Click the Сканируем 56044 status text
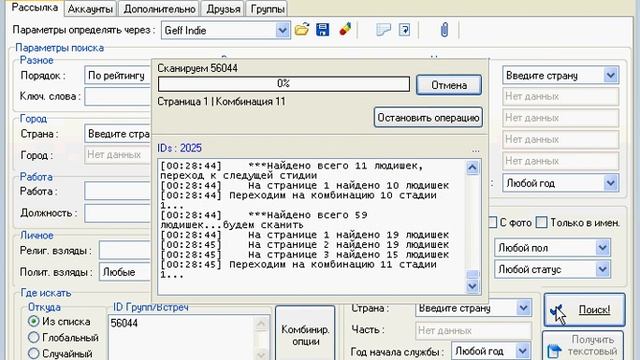This screenshot has height=360, width=640. click(198, 68)
